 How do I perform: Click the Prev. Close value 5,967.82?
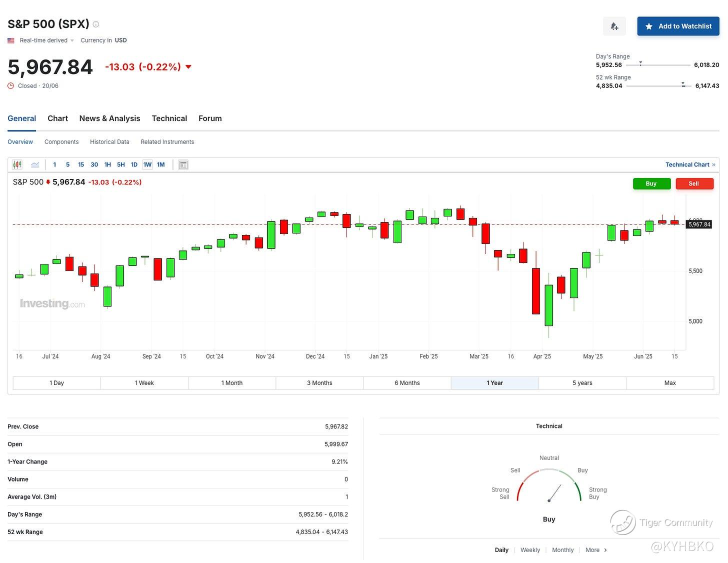pyautogui.click(x=336, y=427)
